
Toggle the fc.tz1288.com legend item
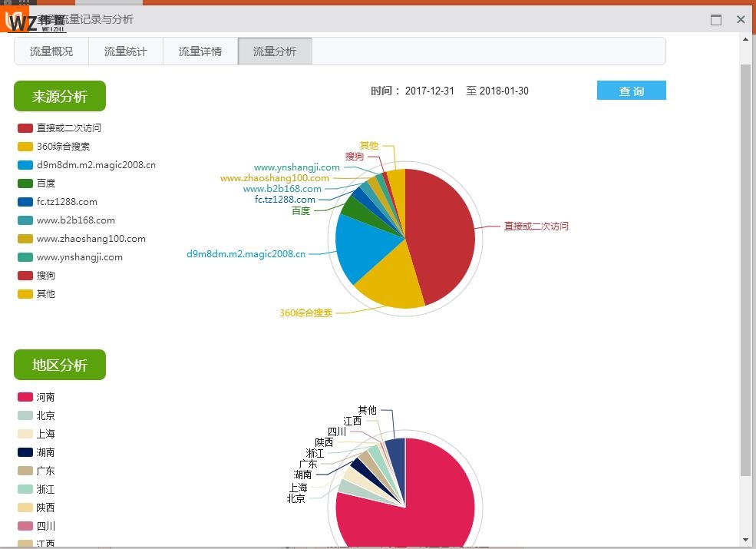click(25, 202)
